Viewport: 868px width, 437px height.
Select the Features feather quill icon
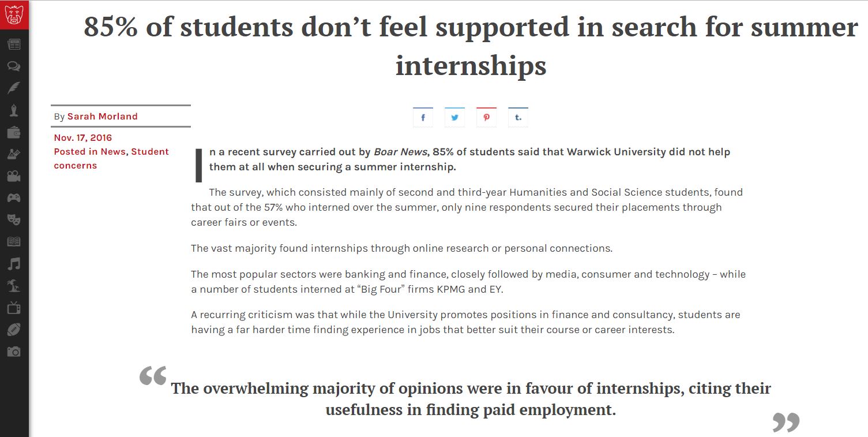pyautogui.click(x=14, y=88)
